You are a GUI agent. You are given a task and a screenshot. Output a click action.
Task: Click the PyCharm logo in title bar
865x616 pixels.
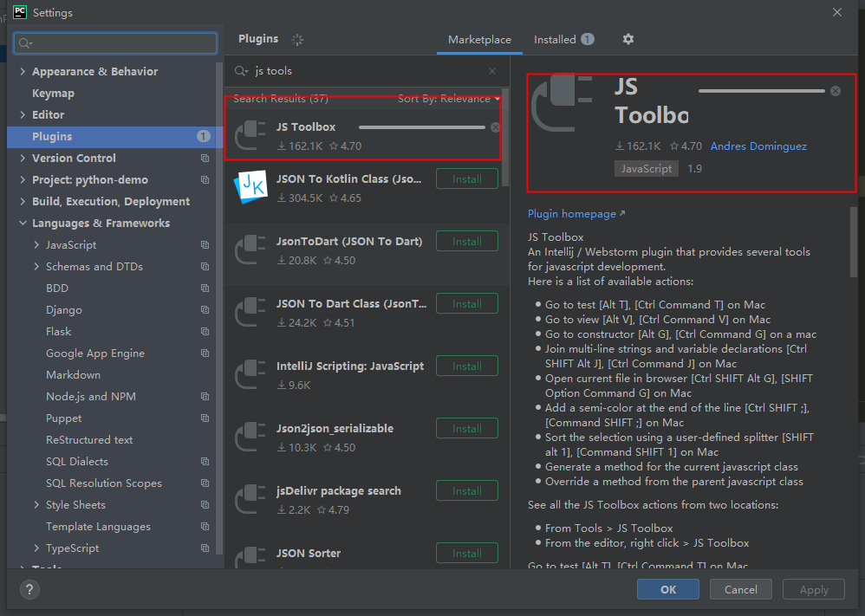click(x=20, y=12)
